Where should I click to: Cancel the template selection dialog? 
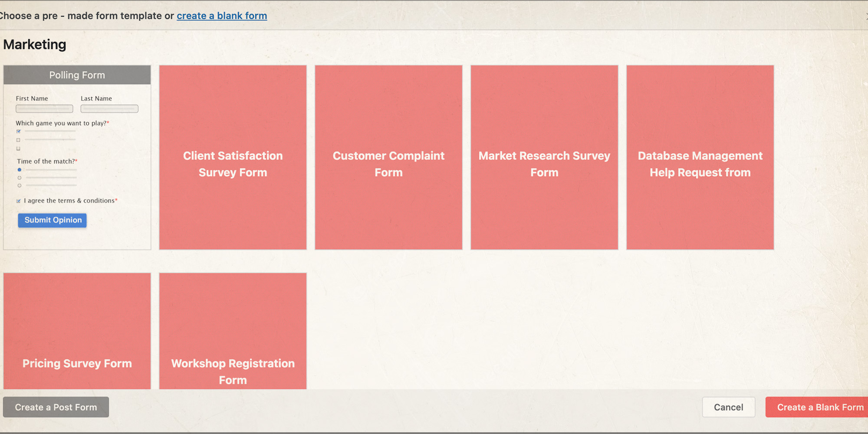pos(729,407)
